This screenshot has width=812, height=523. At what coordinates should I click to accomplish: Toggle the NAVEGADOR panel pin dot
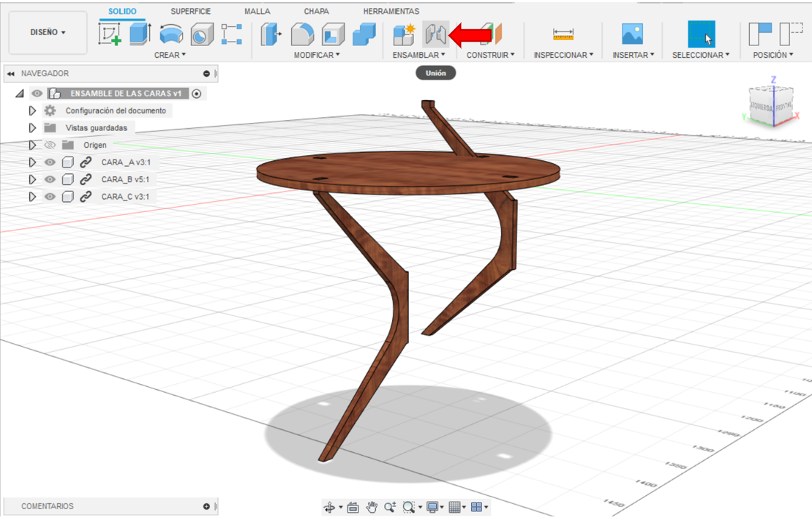coord(206,74)
